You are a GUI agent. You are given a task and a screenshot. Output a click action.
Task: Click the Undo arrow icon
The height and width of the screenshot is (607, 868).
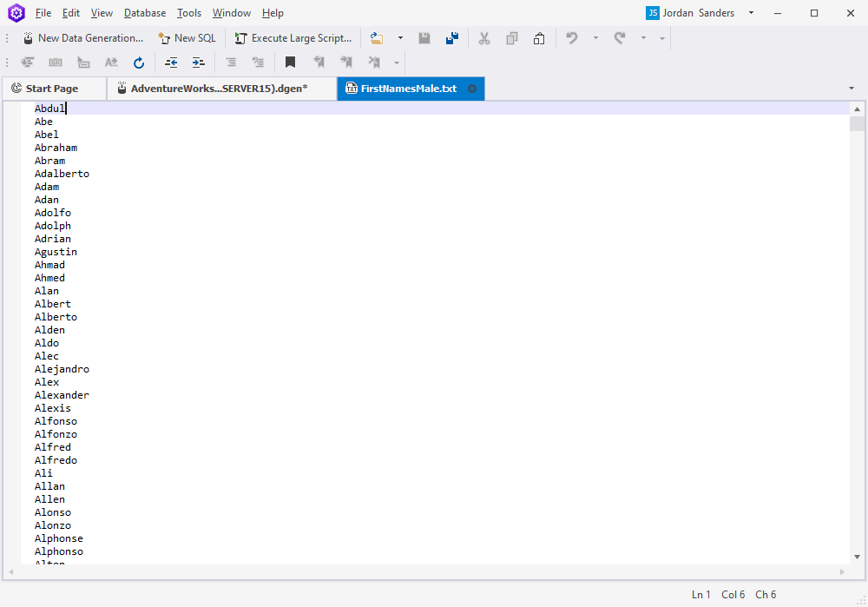(572, 38)
